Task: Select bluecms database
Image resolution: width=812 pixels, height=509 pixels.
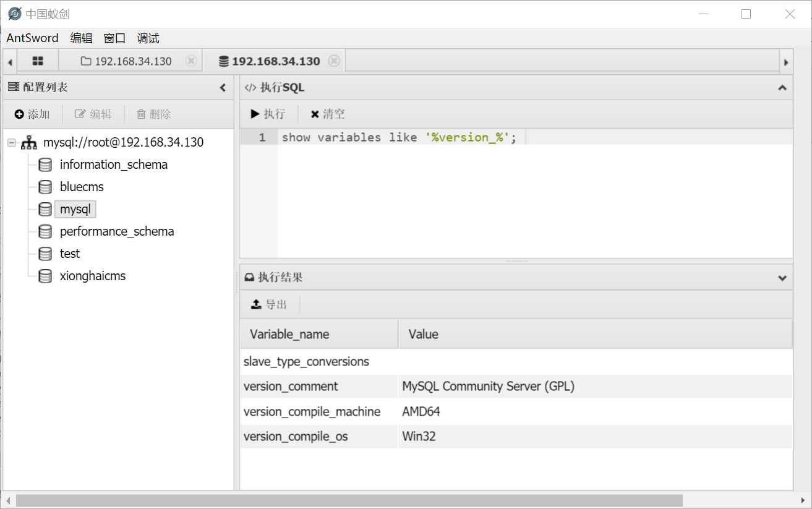Action: pyautogui.click(x=82, y=187)
